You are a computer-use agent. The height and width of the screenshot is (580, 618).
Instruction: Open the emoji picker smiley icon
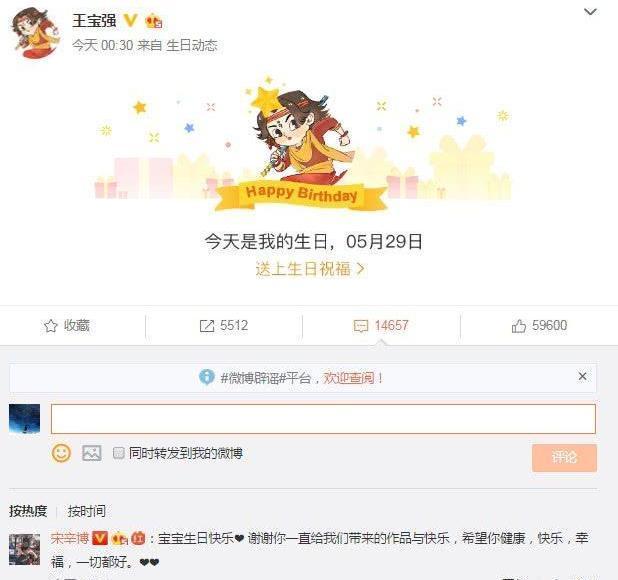coord(61,453)
